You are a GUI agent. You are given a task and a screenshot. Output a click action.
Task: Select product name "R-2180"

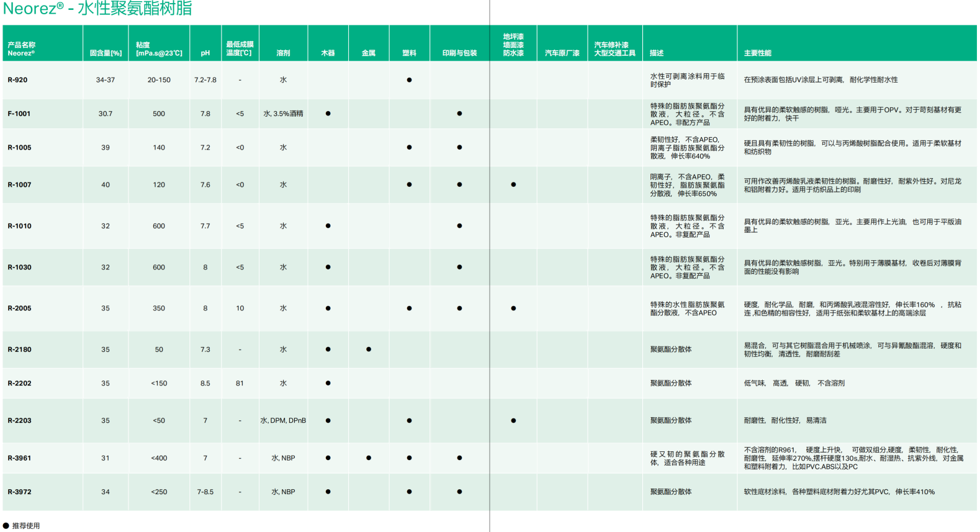[x=19, y=349]
